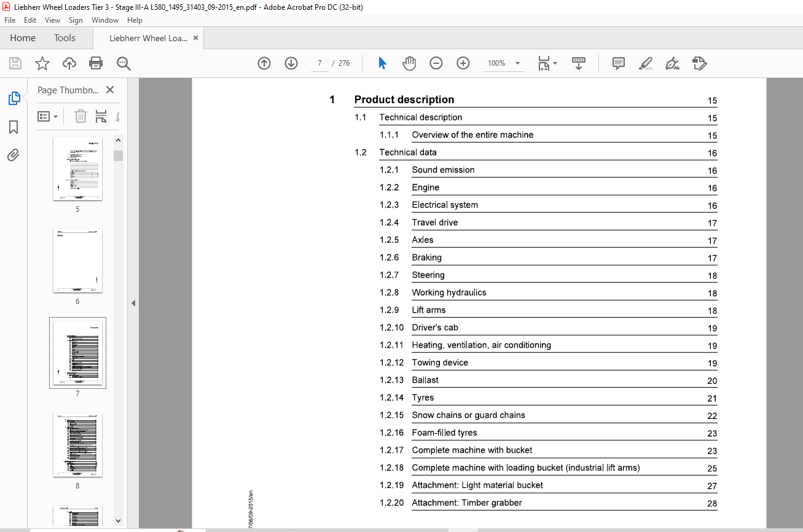Screen dimensions: 803x532
Task: Open the Sign document tool
Action: (672, 63)
